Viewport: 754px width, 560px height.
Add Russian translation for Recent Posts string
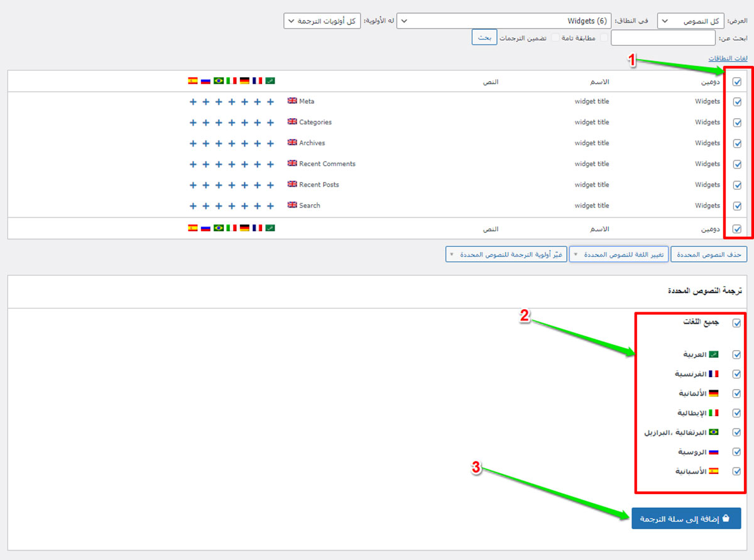pyautogui.click(x=205, y=185)
